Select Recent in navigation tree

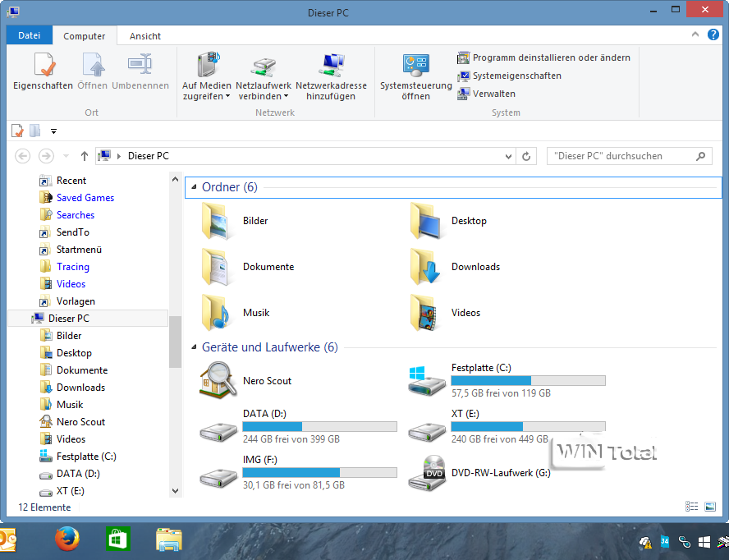[x=63, y=181]
